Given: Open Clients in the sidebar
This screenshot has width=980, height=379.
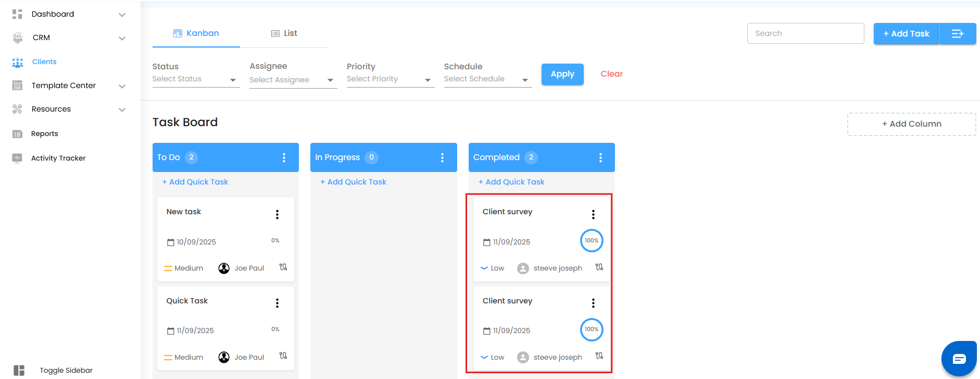Looking at the screenshot, I should [44, 62].
